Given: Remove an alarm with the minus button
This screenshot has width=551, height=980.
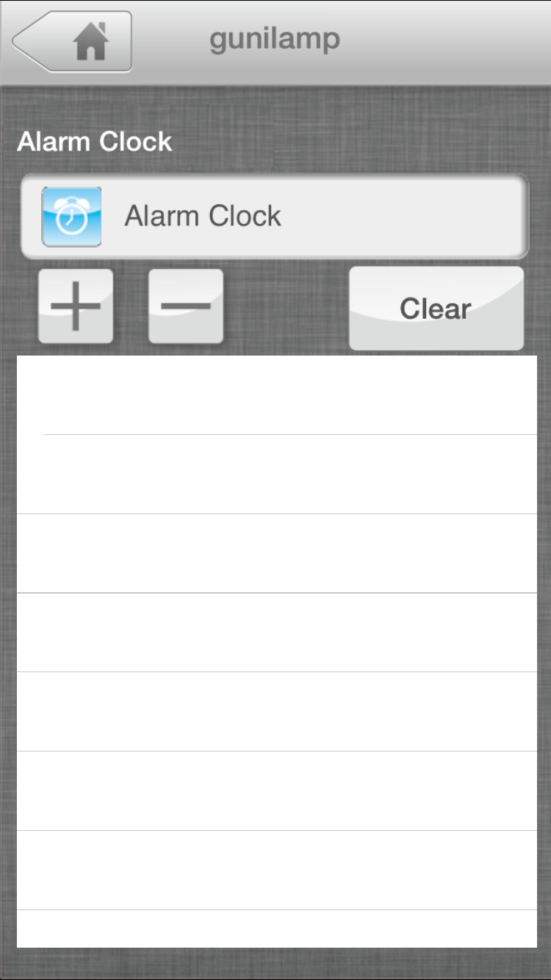Looking at the screenshot, I should tap(186, 306).
